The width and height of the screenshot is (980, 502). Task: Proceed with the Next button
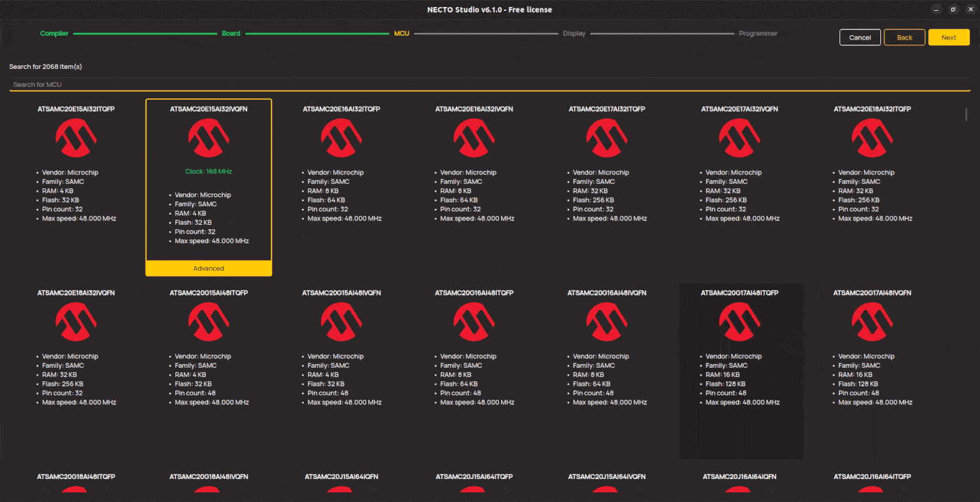coord(949,37)
